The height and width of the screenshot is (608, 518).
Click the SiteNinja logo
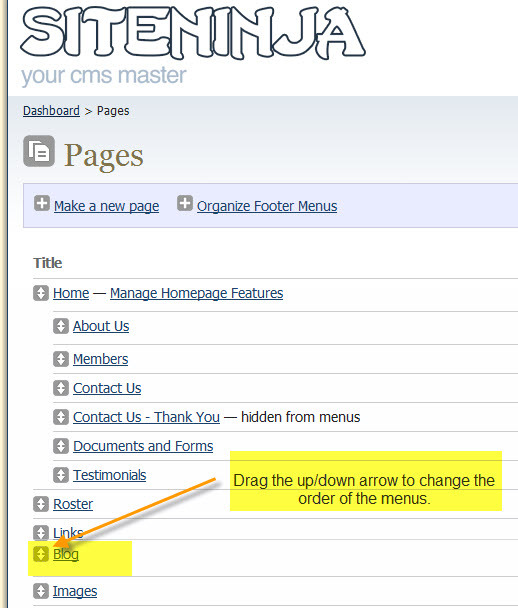[193, 32]
